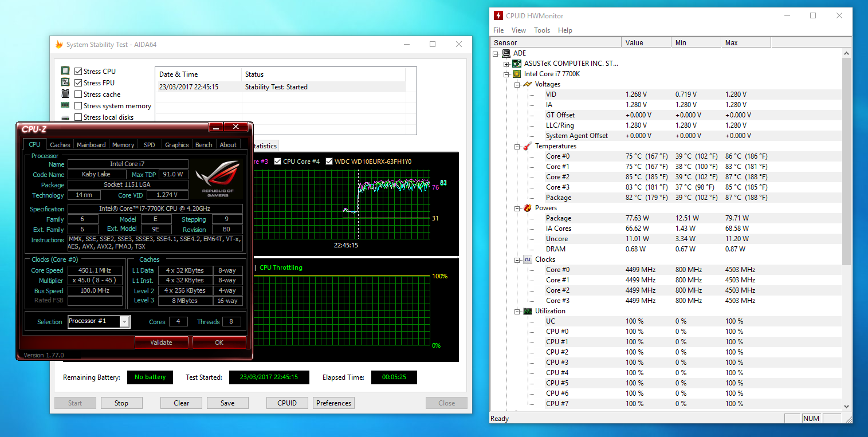Check Stress local disks
This screenshot has height=437, width=868.
(78, 117)
